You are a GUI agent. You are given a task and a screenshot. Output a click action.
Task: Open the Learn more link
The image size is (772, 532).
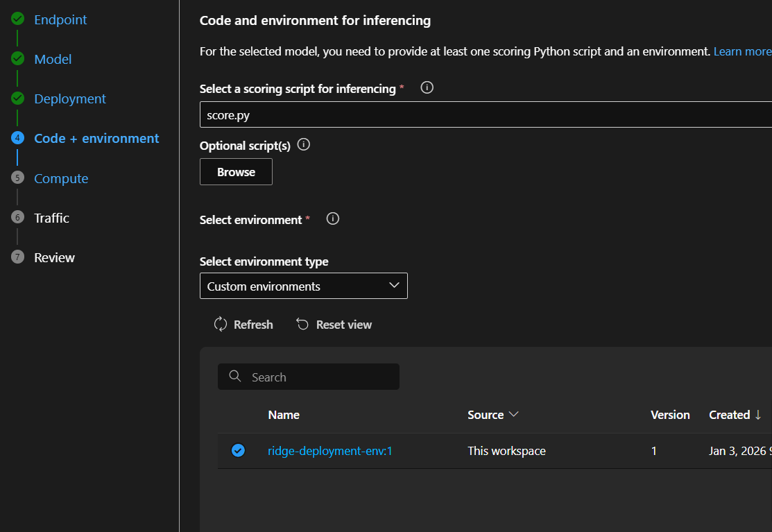[x=741, y=51]
